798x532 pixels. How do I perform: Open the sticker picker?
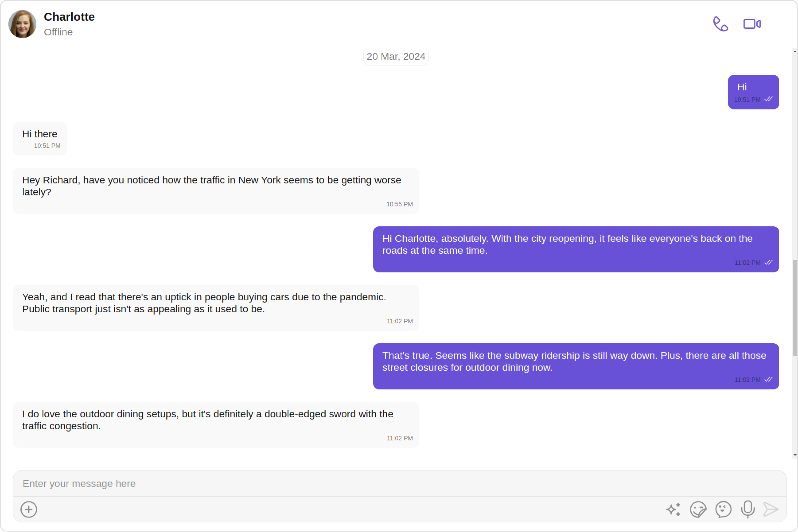coord(698,509)
